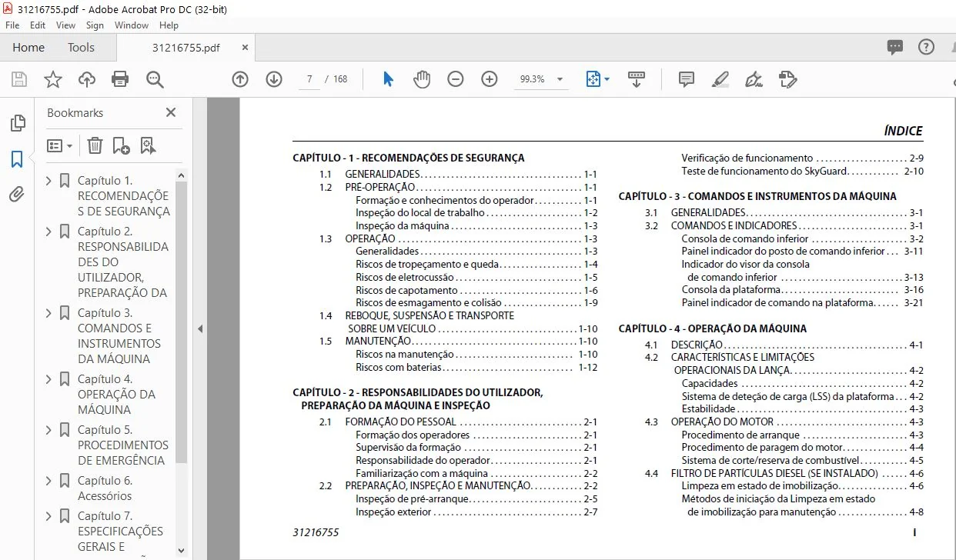The width and height of the screenshot is (956, 560).
Task: Expand the Capítulo 1 bookmark
Action: pos(49,181)
